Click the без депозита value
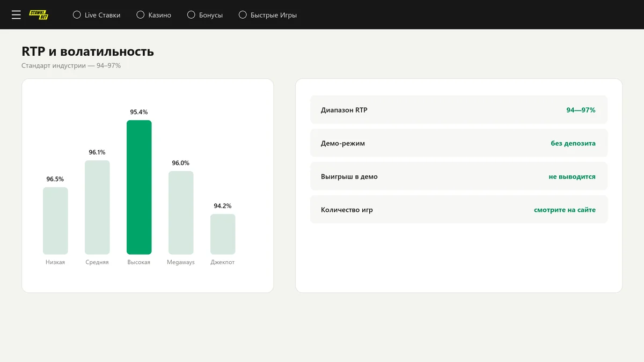 573,143
